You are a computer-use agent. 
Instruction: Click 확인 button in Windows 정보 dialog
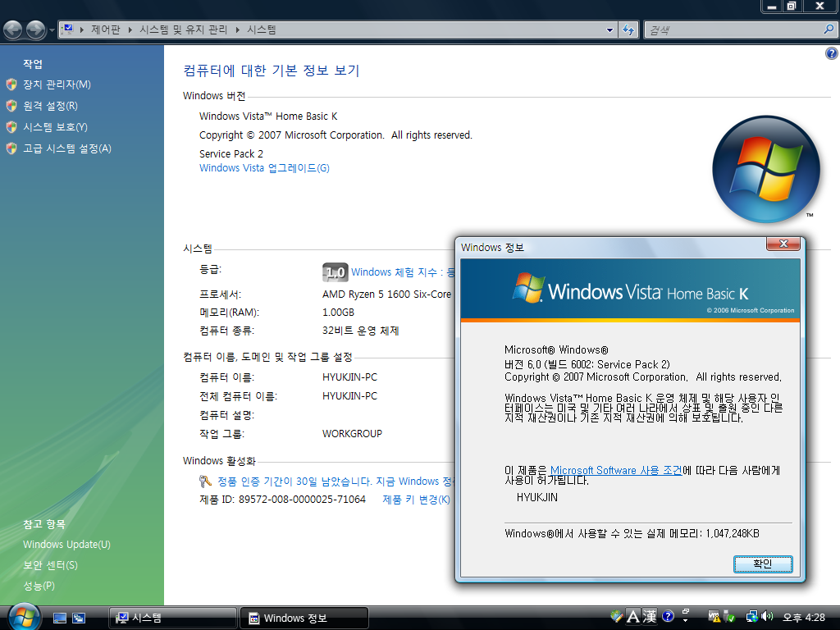click(x=763, y=564)
